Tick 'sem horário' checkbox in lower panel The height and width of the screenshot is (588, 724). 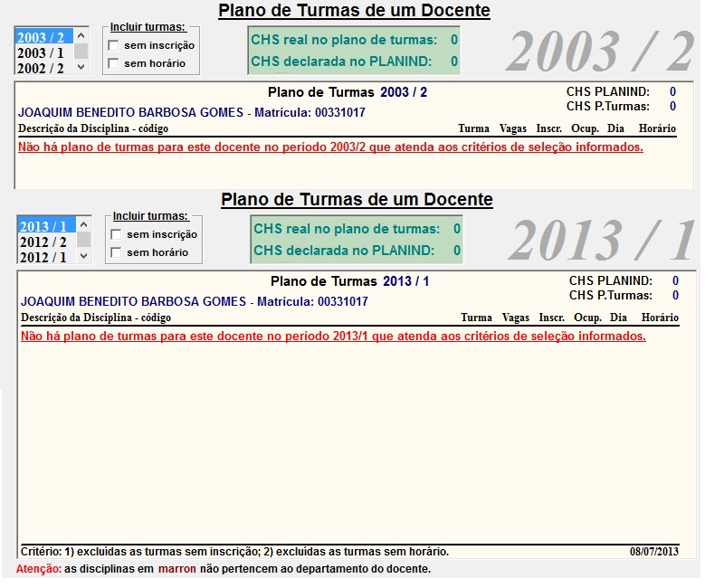point(116,252)
